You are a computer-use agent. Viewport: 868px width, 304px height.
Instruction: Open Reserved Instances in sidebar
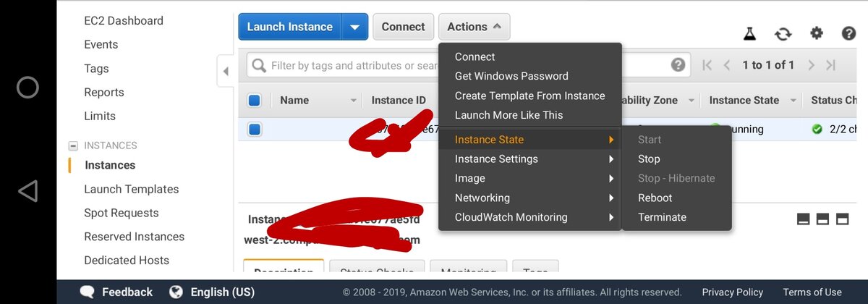point(135,237)
